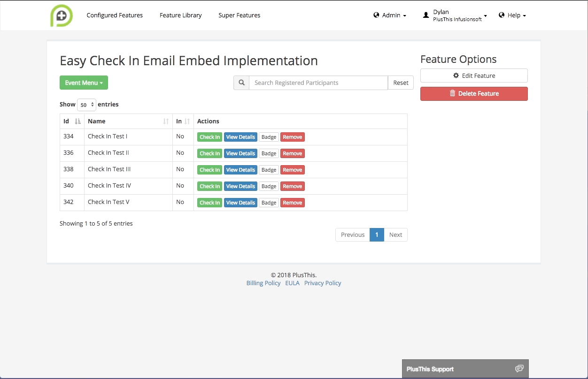The image size is (588, 379).
Task: Open the Billing Policy link
Action: (263, 283)
